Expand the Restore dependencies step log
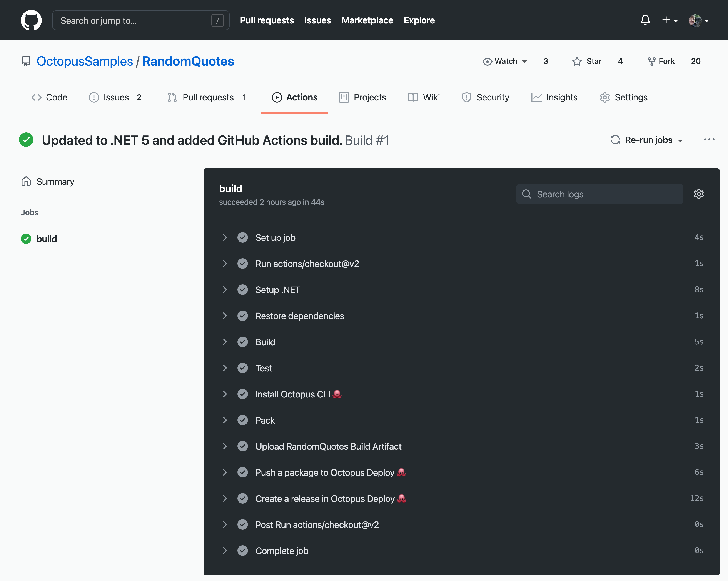The height and width of the screenshot is (581, 728). [225, 316]
